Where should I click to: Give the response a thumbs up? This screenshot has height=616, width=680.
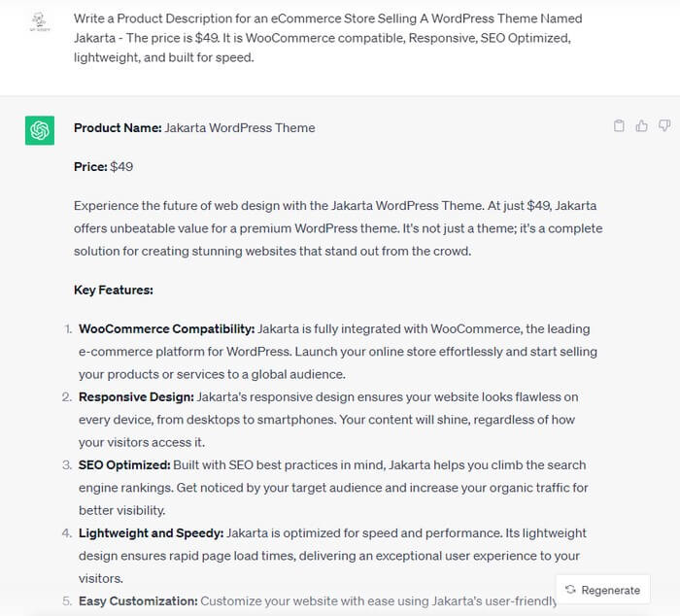(641, 125)
